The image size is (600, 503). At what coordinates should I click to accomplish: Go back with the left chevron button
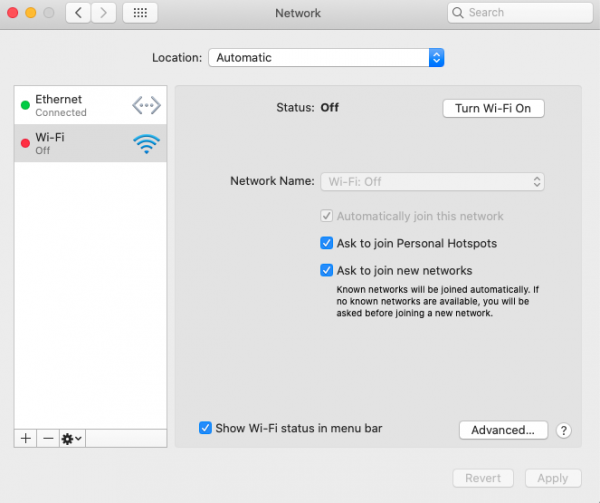point(78,13)
